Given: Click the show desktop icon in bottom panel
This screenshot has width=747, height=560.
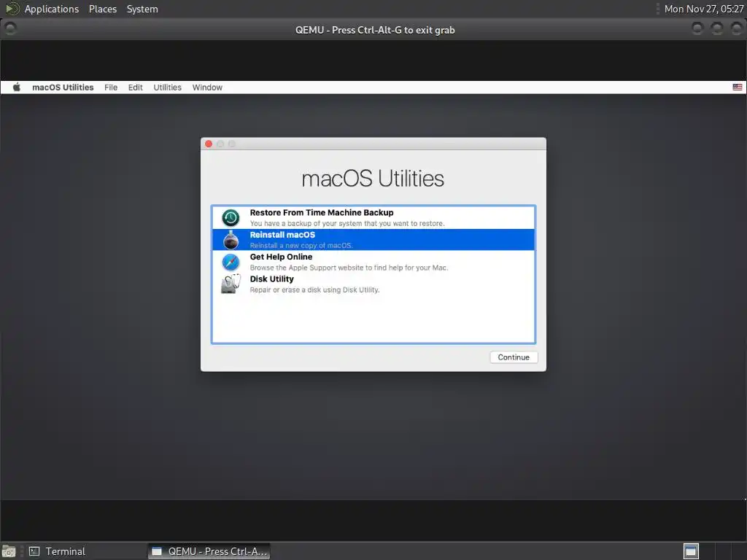Looking at the screenshot, I should [x=9, y=551].
